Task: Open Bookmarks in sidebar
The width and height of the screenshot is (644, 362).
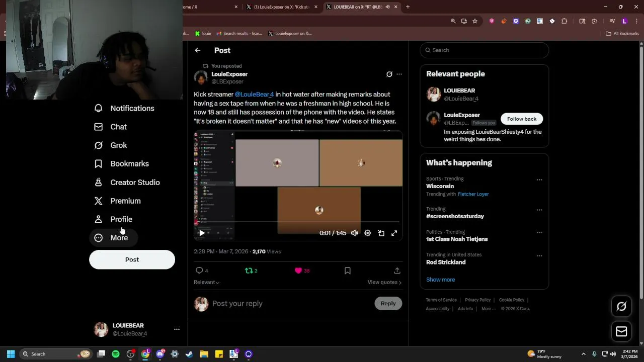Action: tap(122, 164)
